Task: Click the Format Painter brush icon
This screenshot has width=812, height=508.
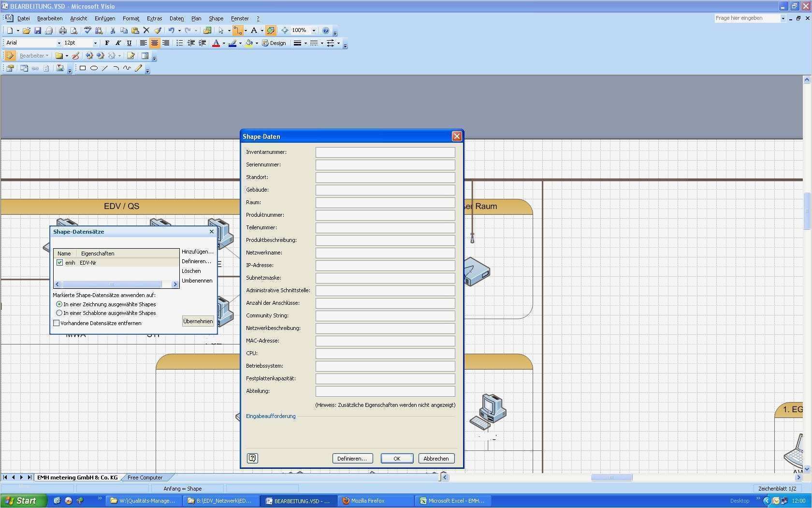Action: pos(158,30)
